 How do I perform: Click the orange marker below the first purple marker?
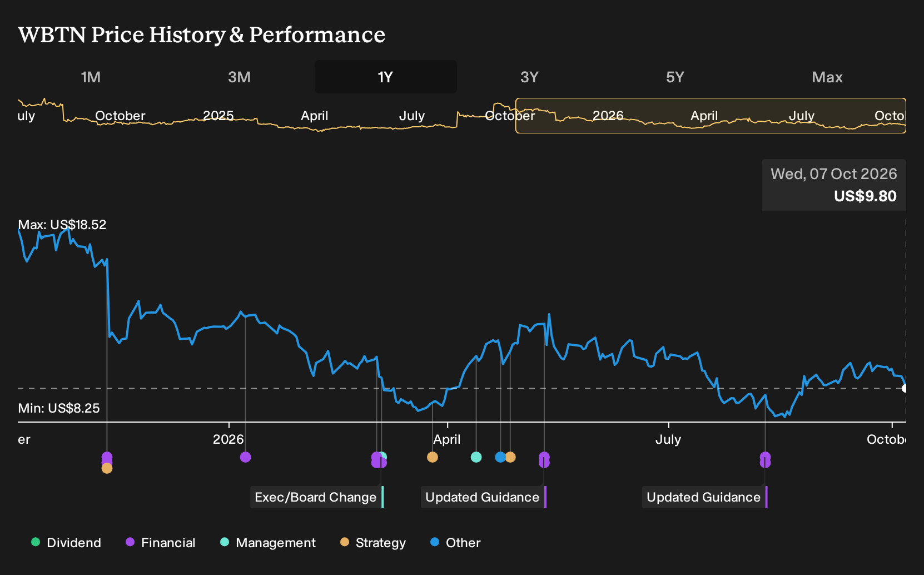[x=107, y=468]
